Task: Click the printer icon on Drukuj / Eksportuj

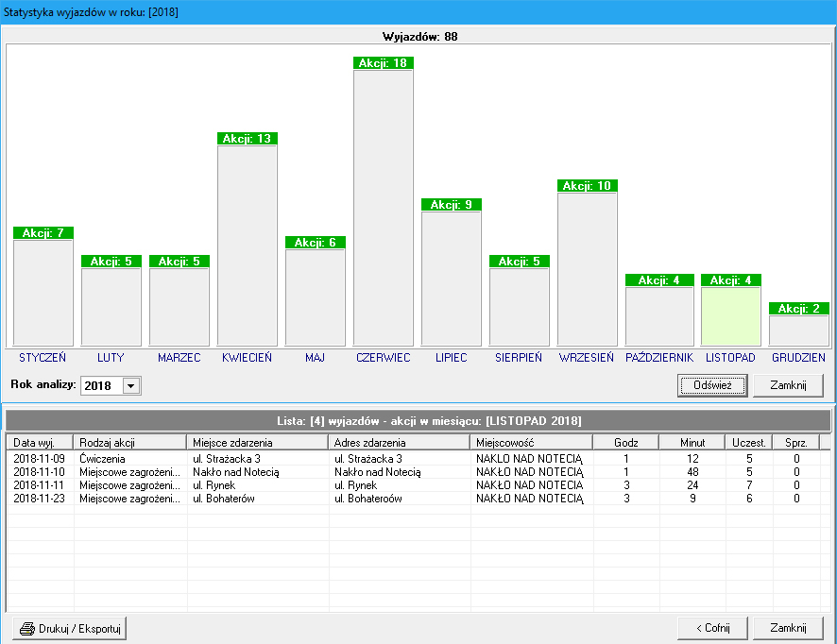Action: (x=27, y=629)
